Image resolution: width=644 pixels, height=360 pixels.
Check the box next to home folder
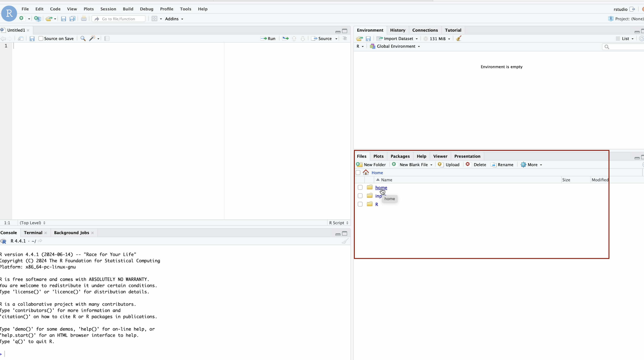(x=360, y=188)
